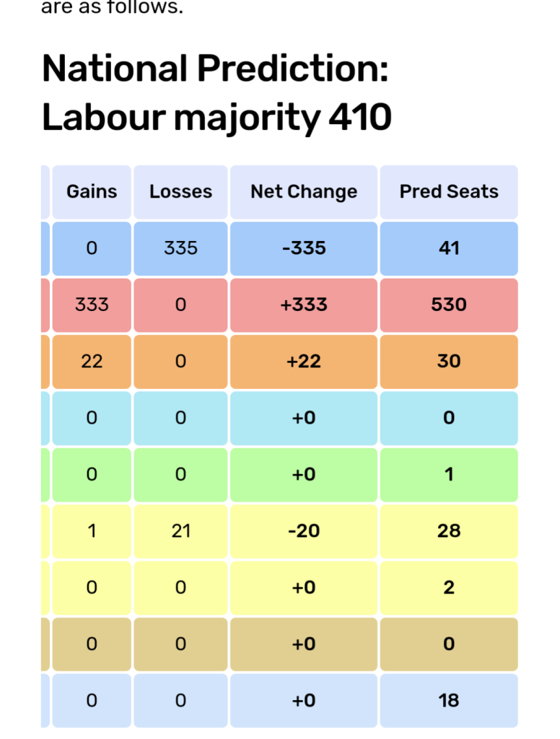Click the -20 net change cell

(304, 531)
